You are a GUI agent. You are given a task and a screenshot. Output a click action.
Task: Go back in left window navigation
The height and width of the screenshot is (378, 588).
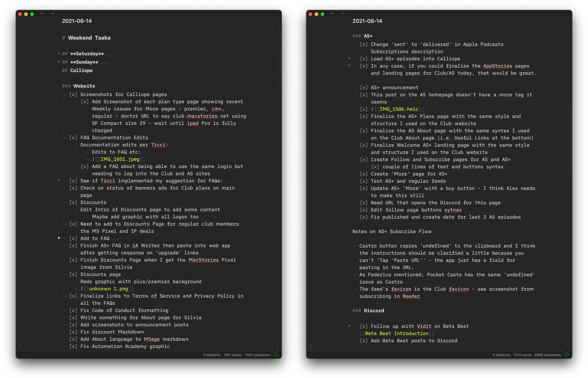[x=42, y=13]
